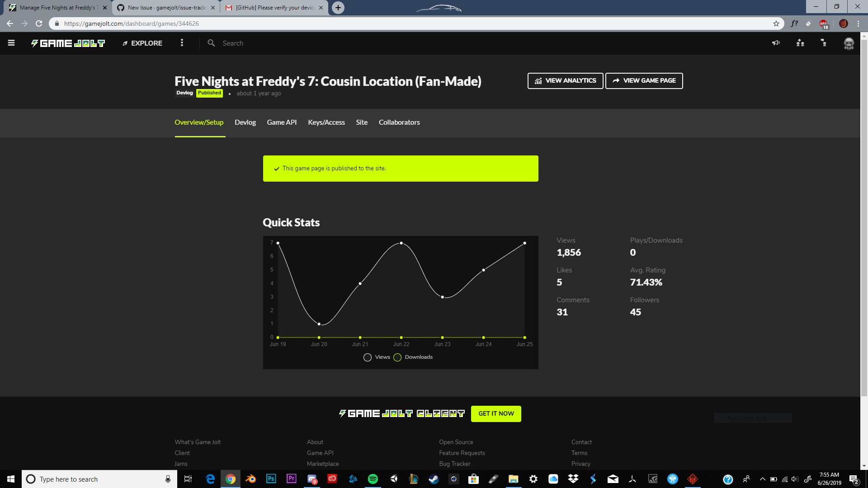
Task: Switch to the Devlog tab
Action: (x=245, y=122)
